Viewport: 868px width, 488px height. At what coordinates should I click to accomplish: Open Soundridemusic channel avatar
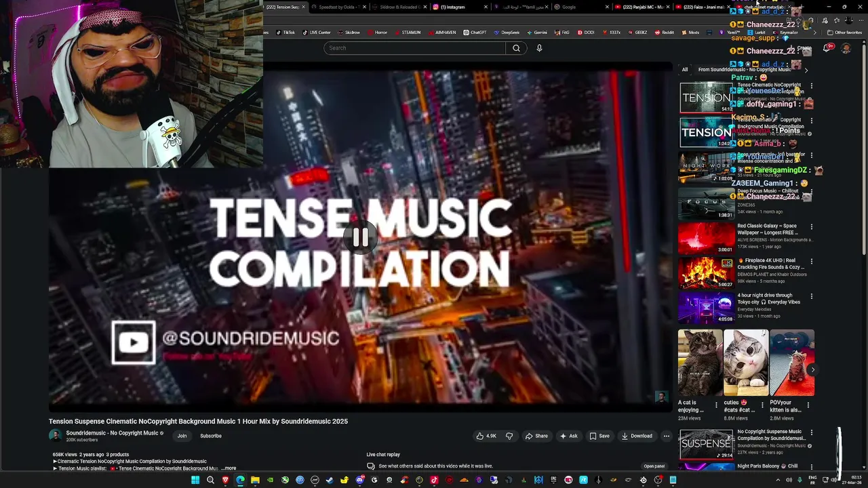[55, 436]
